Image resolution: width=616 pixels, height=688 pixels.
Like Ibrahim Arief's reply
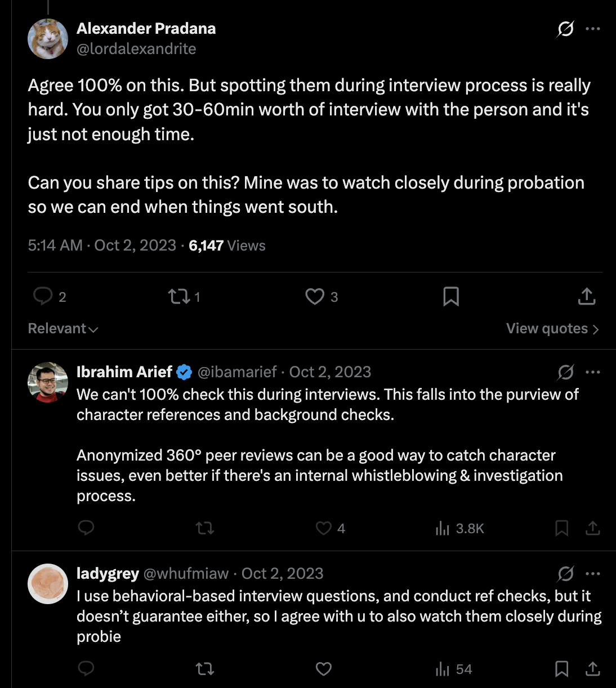point(324,528)
